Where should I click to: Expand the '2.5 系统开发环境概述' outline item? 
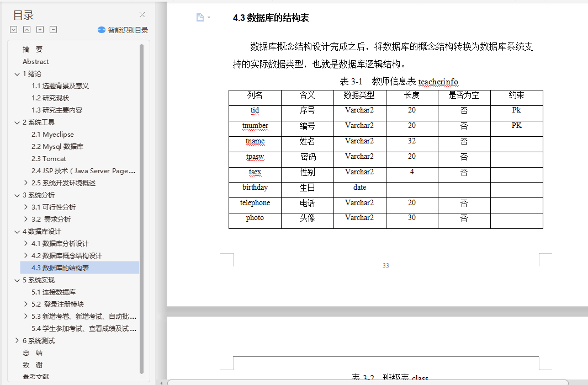click(x=25, y=183)
